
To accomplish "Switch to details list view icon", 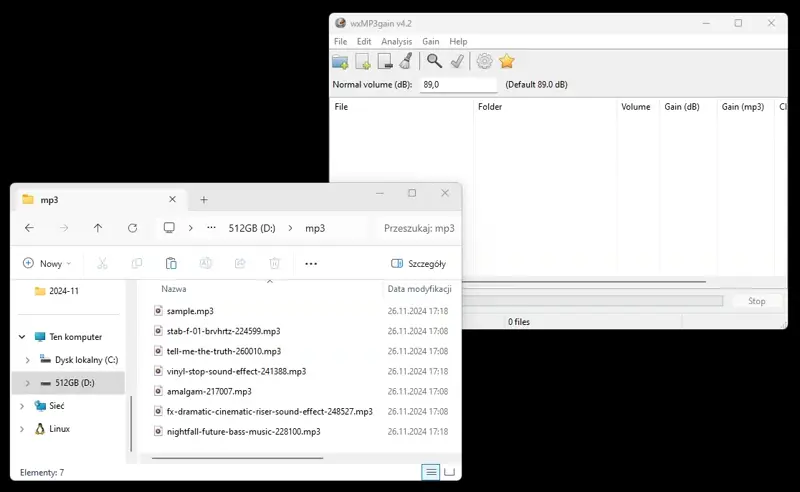I will pos(431,472).
